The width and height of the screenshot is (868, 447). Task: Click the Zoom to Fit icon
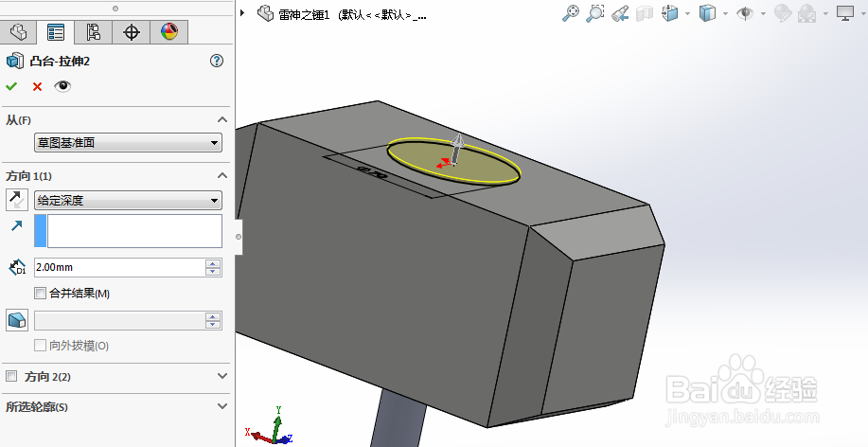click(570, 13)
